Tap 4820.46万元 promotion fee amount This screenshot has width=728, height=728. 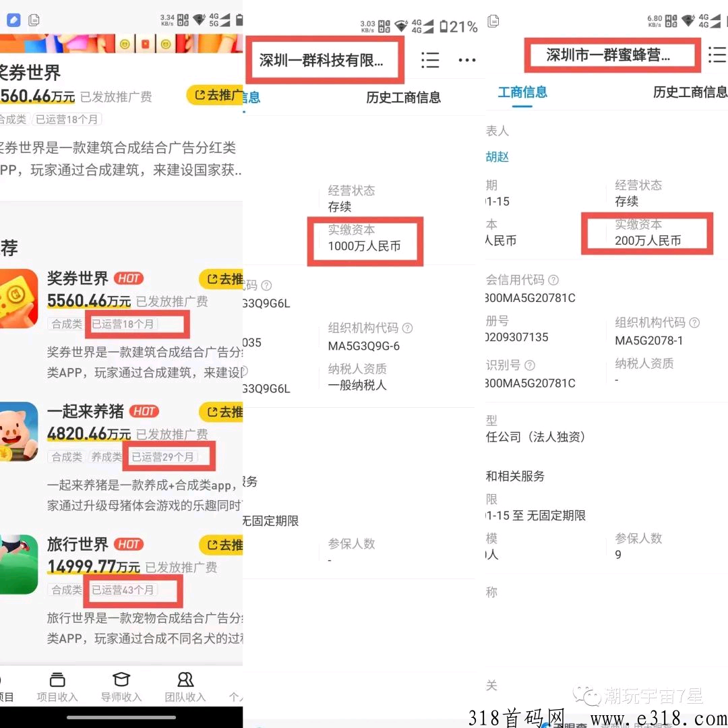pyautogui.click(x=89, y=433)
